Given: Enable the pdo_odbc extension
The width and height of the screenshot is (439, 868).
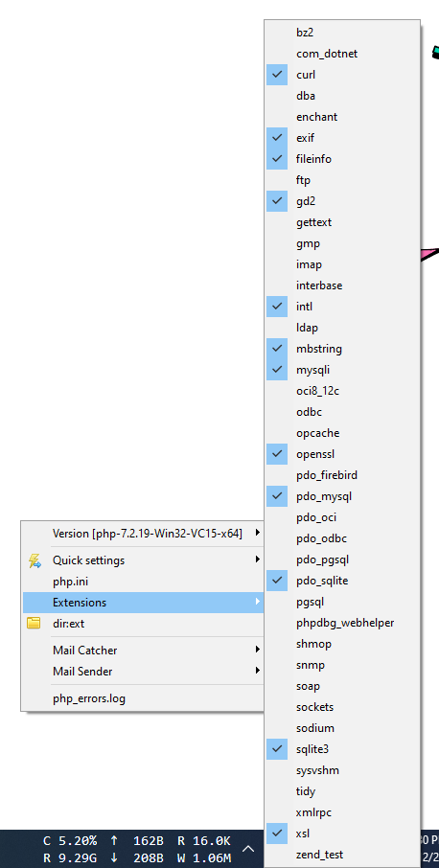Looking at the screenshot, I should click(342, 538).
